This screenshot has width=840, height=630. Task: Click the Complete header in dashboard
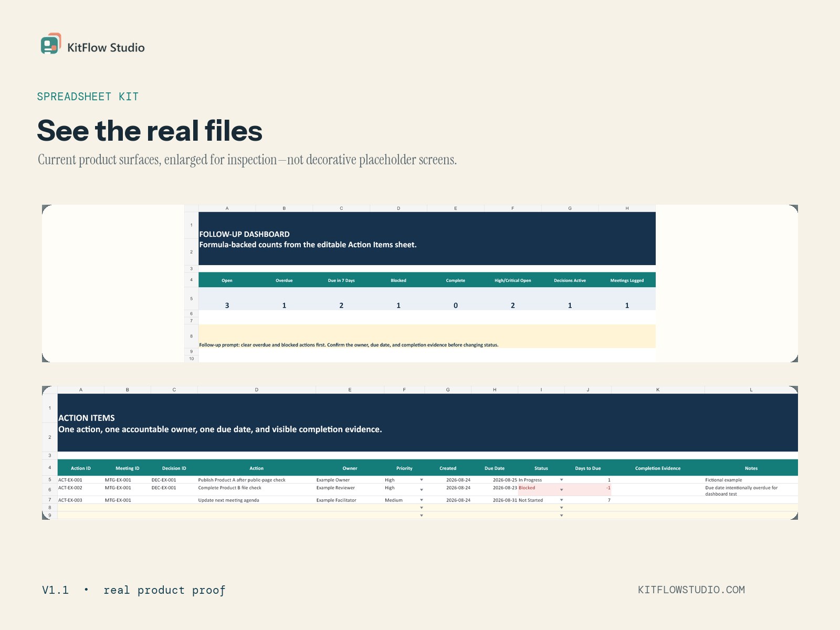tap(456, 280)
